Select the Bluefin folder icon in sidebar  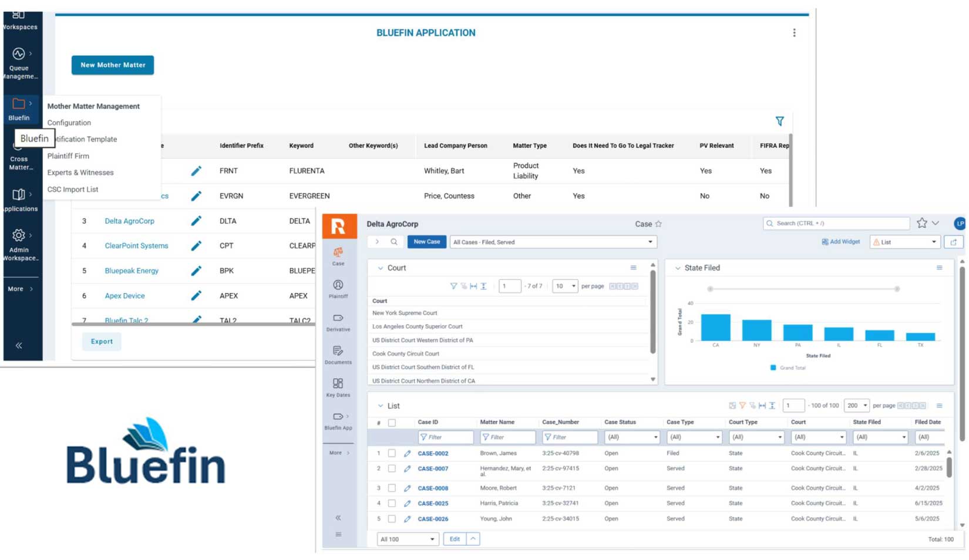[19, 103]
